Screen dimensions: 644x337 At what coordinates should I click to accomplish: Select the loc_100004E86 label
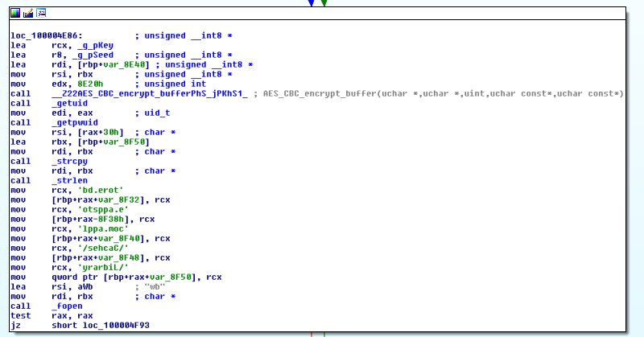click(47, 35)
